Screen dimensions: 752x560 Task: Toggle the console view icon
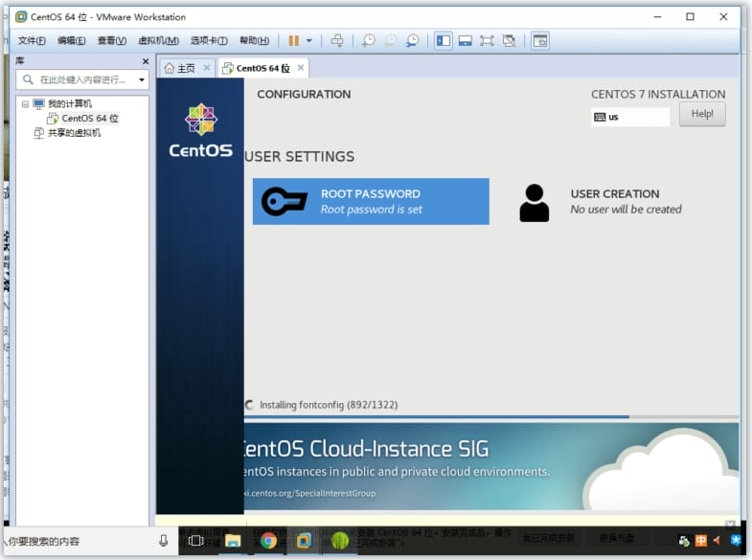[x=540, y=40]
